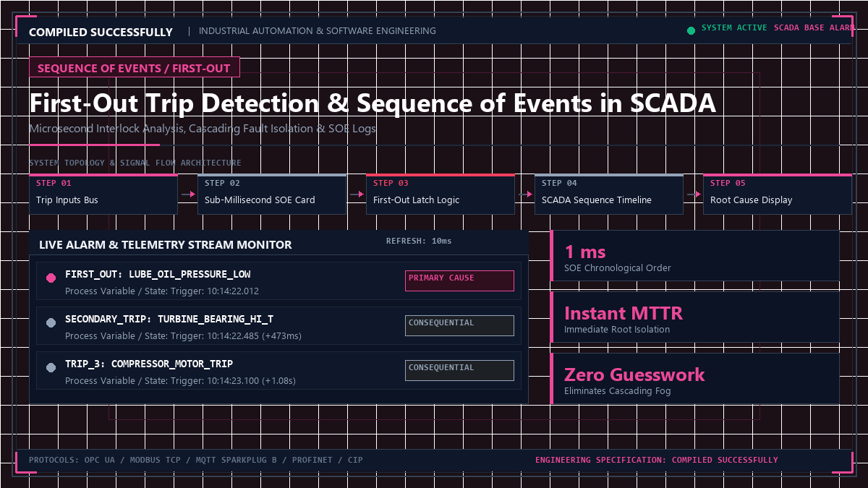Click FIRST_OUT: LUBE_OIL_PRESSURE_LOW row title
The image size is (868, 488).
click(x=158, y=275)
